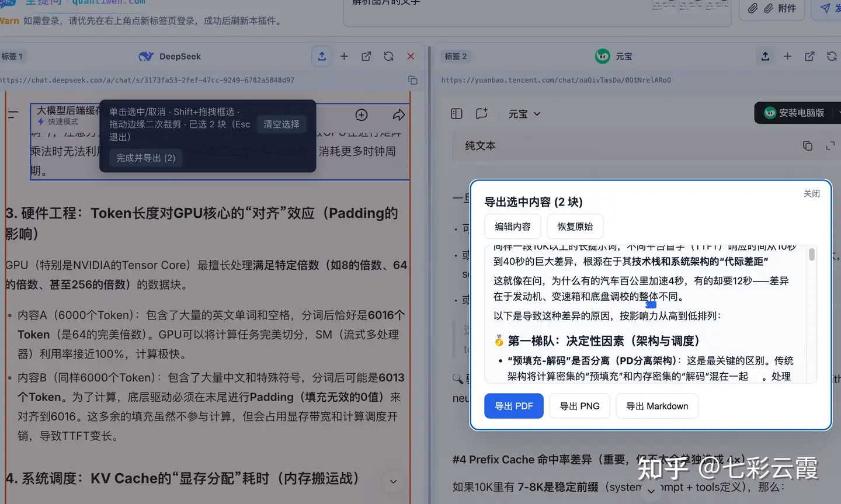This screenshot has width=841, height=504.
Task: Add a new tab next to DeepSeek
Action: point(344,56)
